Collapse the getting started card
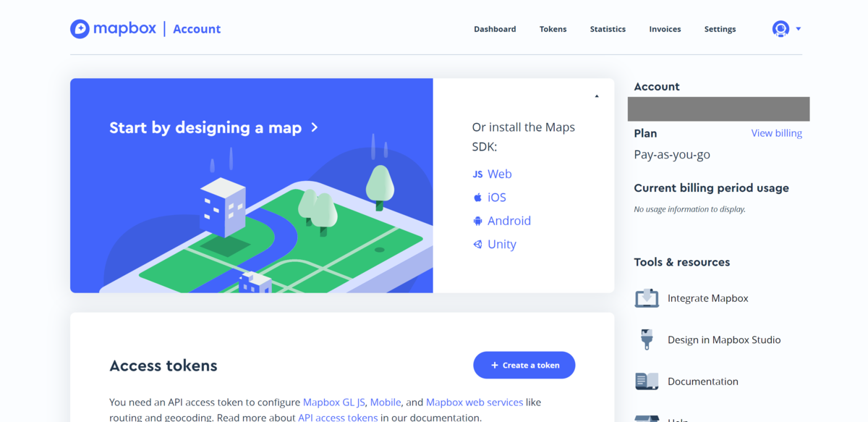Screen dimensions: 868x422 tap(597, 96)
